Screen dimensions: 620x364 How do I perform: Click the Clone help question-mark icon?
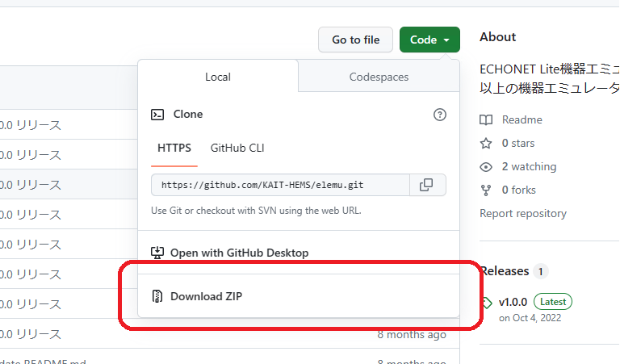point(440,115)
